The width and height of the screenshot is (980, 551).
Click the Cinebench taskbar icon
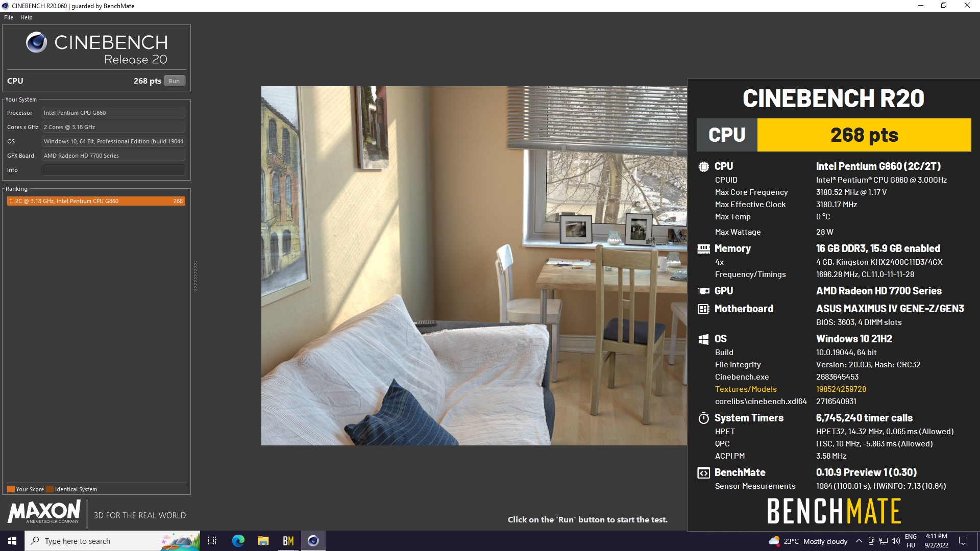coord(313,541)
